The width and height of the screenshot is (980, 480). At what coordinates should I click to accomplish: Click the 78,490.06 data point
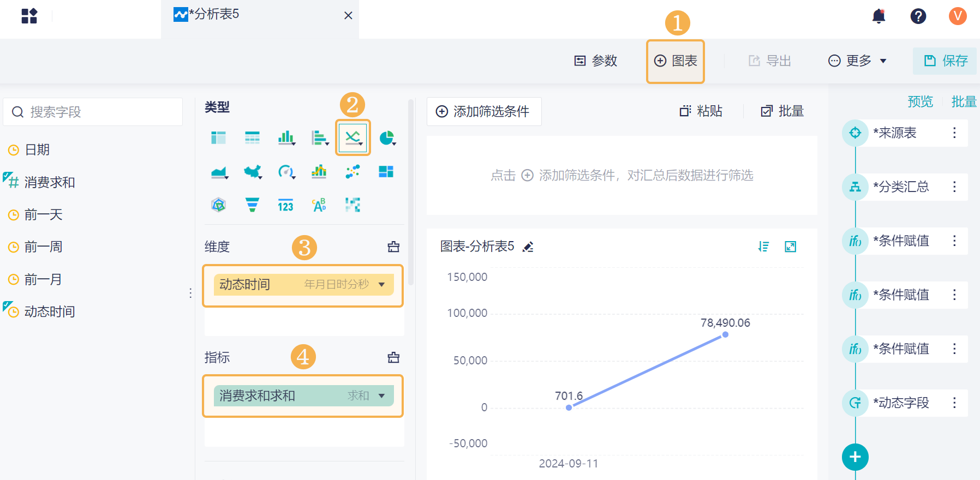[x=725, y=334]
